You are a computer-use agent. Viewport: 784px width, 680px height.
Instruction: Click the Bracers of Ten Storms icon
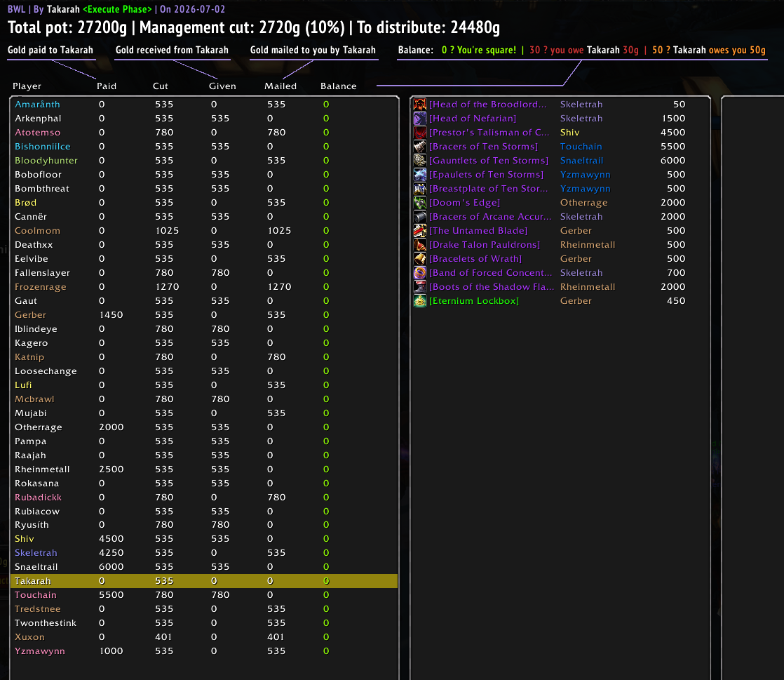click(x=420, y=146)
